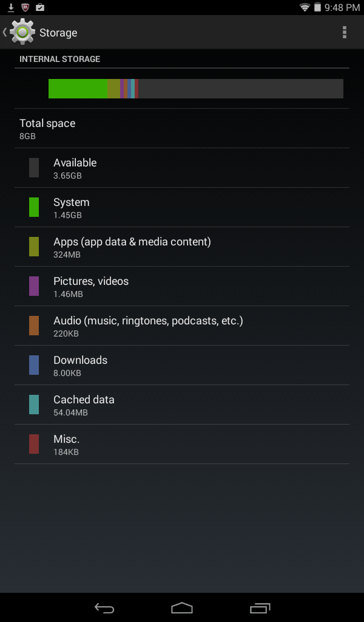Tap the download status icon

11,7
